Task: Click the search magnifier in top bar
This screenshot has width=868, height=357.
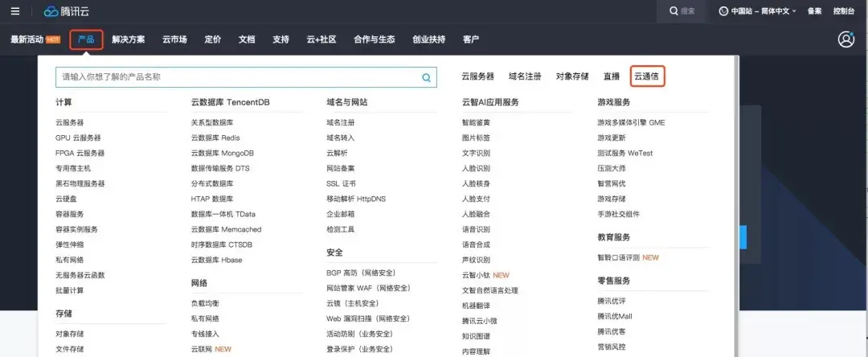Action: (x=674, y=11)
